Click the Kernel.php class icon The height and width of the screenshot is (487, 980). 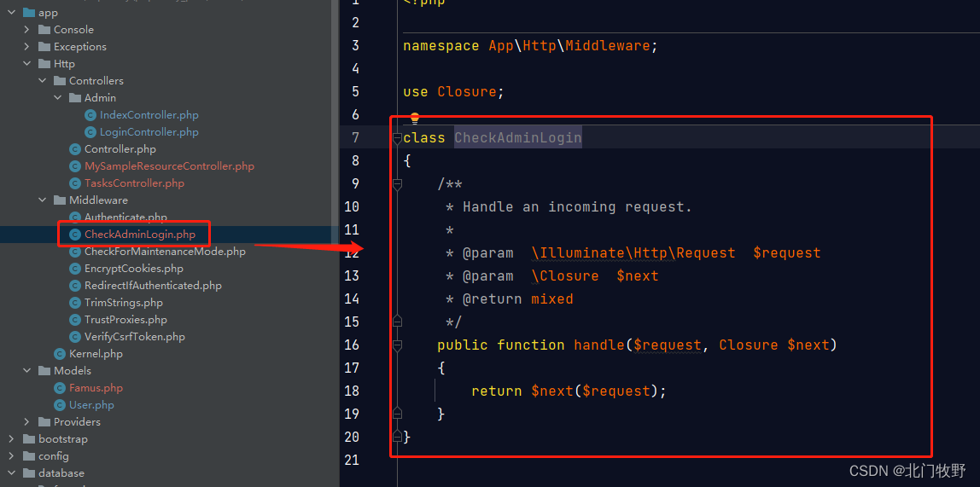60,353
